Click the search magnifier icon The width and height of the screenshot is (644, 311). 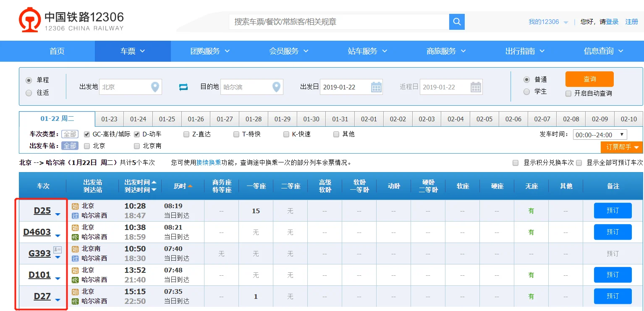tap(457, 22)
